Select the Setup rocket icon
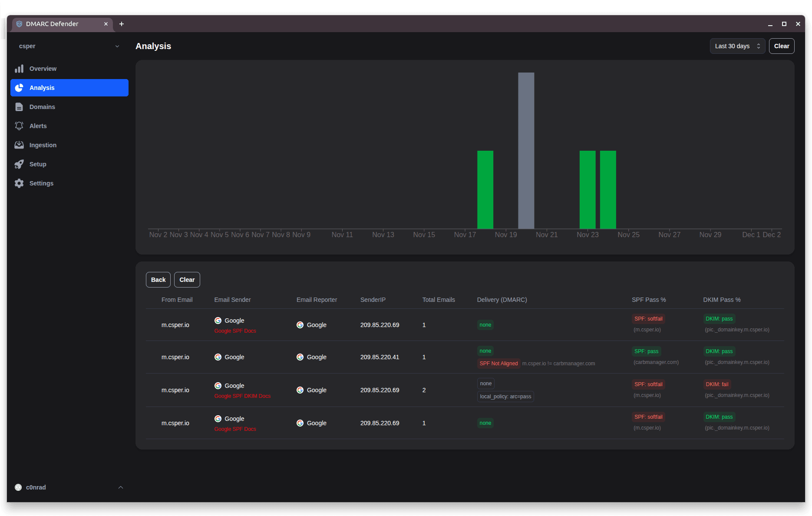 pos(19,164)
